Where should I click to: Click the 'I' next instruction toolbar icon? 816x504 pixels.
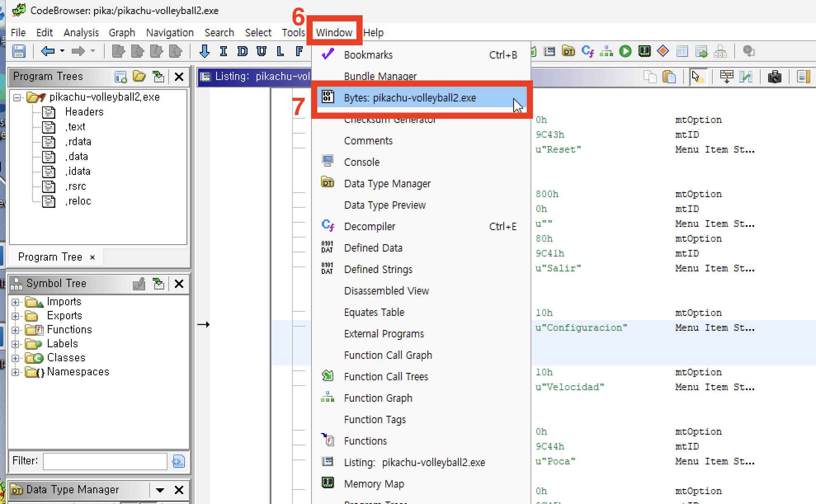point(224,51)
